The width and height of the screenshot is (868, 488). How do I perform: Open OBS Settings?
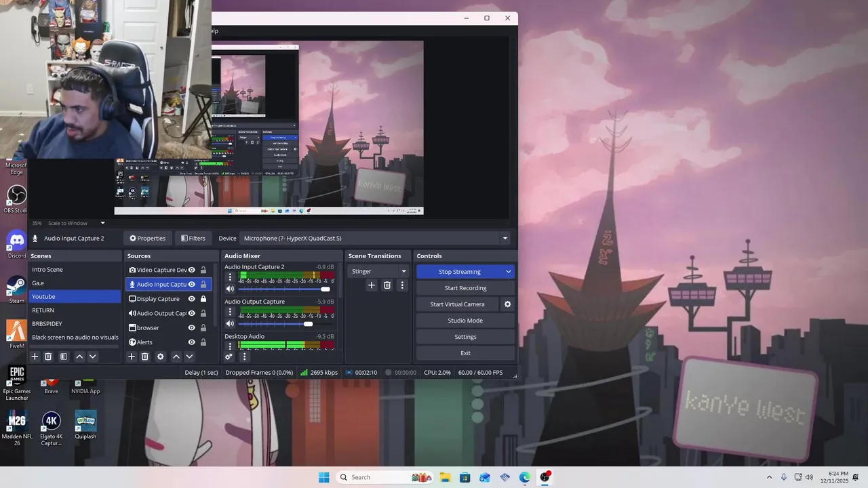coord(465,337)
